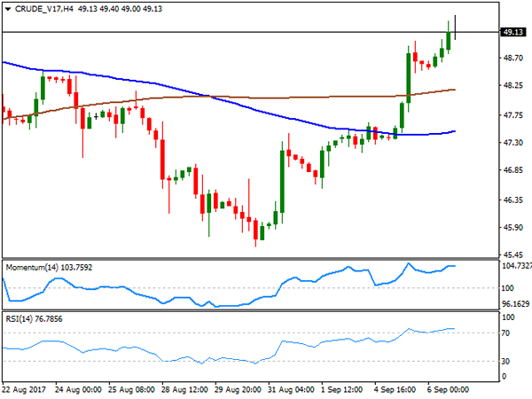Image resolution: width=532 pixels, height=399 pixels.
Task: Click the latest black candlestick on the chart
Action: pos(455,27)
